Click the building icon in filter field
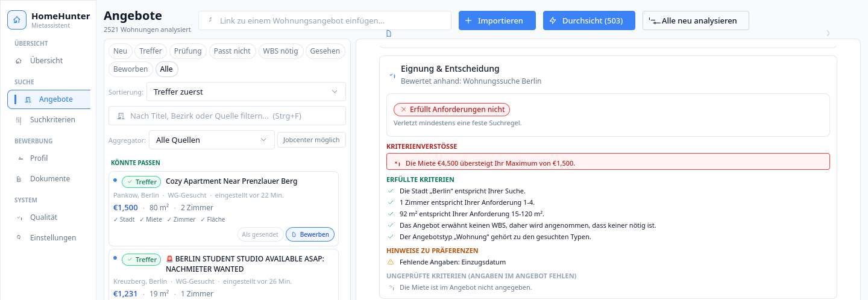Screen dimensions: 868x300 coord(121,116)
